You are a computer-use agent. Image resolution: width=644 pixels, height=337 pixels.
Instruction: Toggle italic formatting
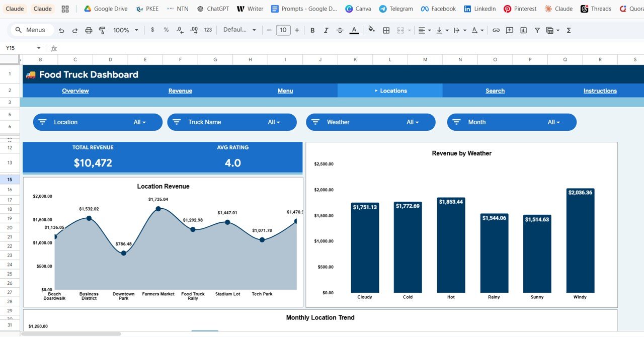(326, 30)
